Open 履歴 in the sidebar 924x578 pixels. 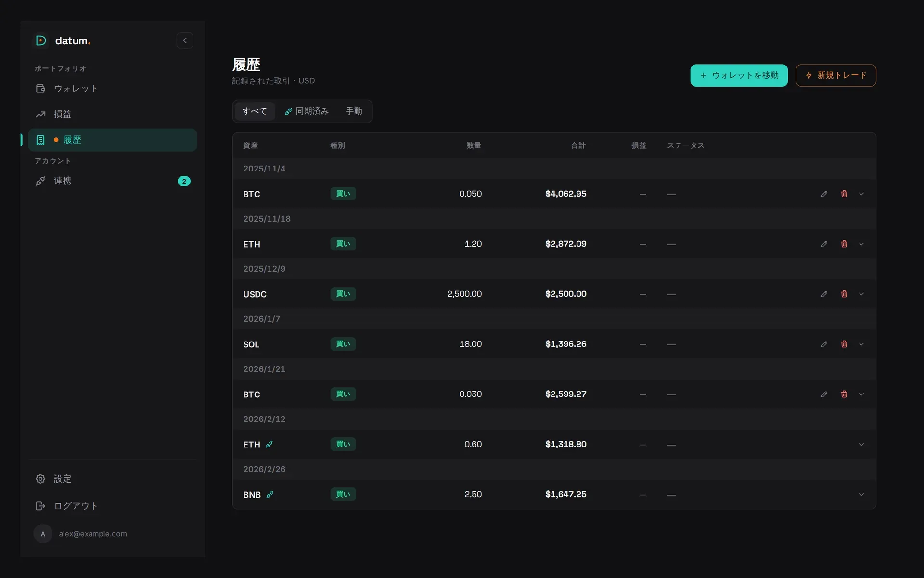113,140
